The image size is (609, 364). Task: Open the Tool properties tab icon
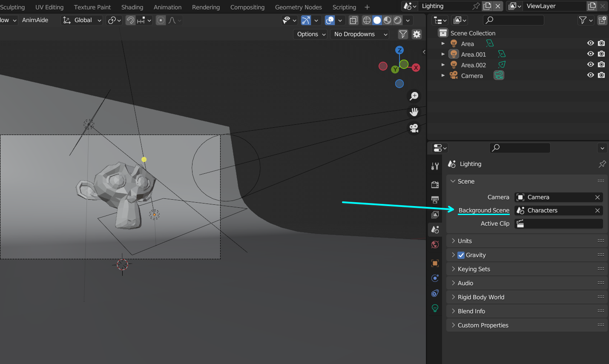(435, 166)
